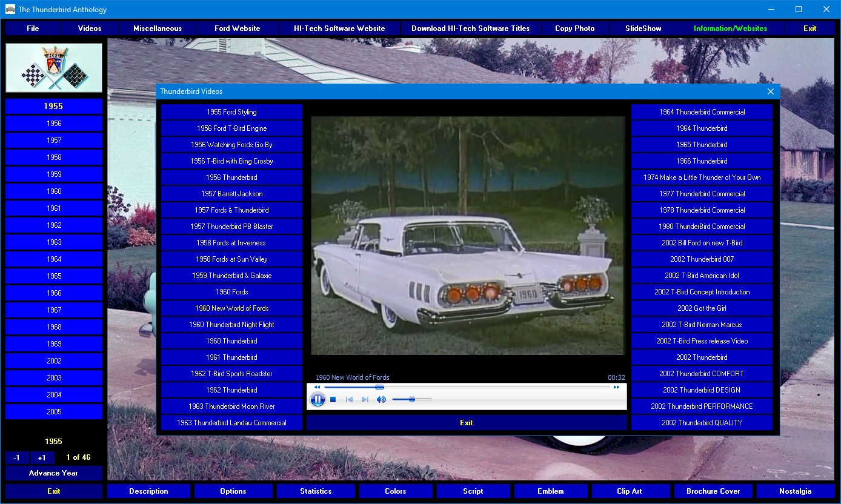Play 2002 Thunderbird QUALITY video
The width and height of the screenshot is (841, 504).
(x=702, y=423)
